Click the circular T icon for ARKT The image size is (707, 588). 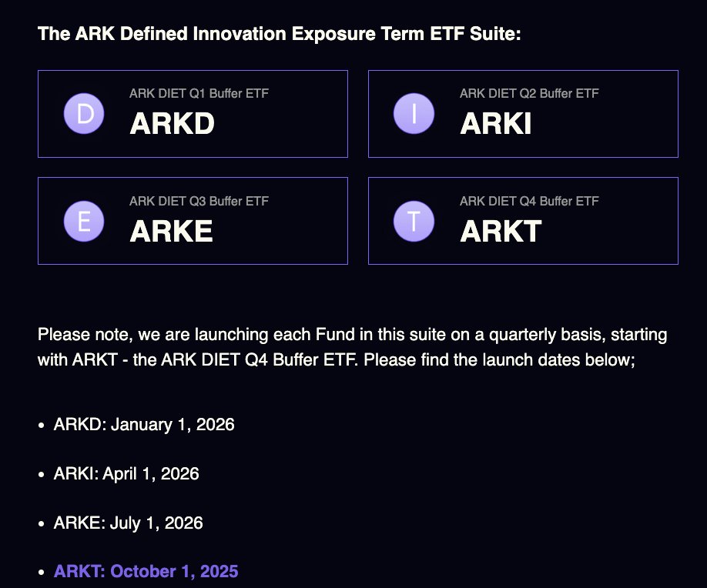point(414,221)
